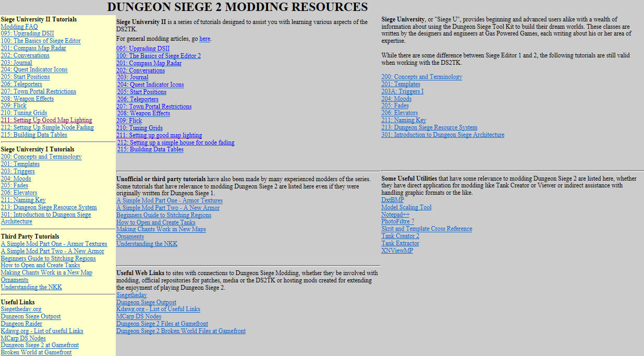Screen dimensions: 644x356
Task: Open the Tank Creator 2 link
Action: pyautogui.click(x=400, y=236)
